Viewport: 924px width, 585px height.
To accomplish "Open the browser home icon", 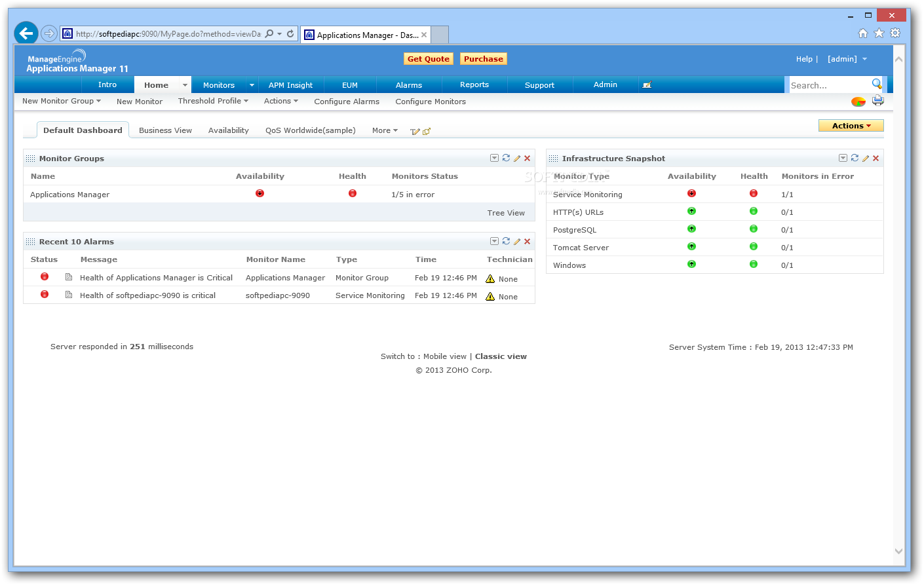I will 862,33.
